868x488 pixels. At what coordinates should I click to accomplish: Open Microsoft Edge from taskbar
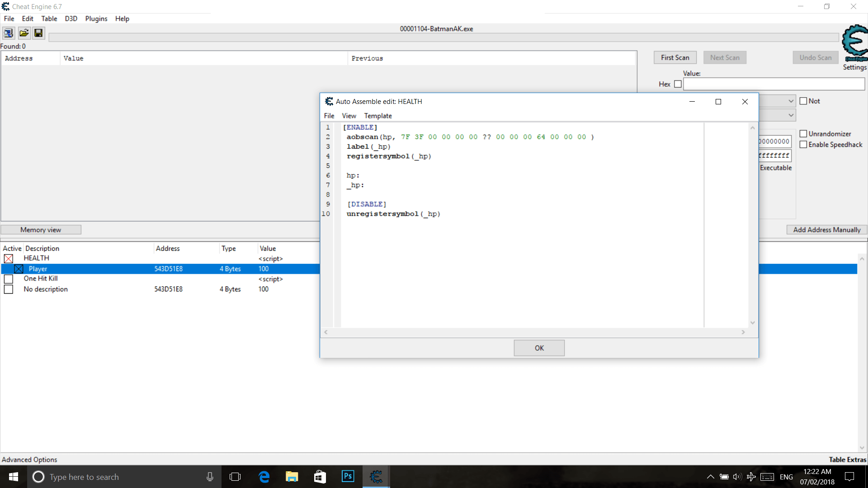pos(264,476)
